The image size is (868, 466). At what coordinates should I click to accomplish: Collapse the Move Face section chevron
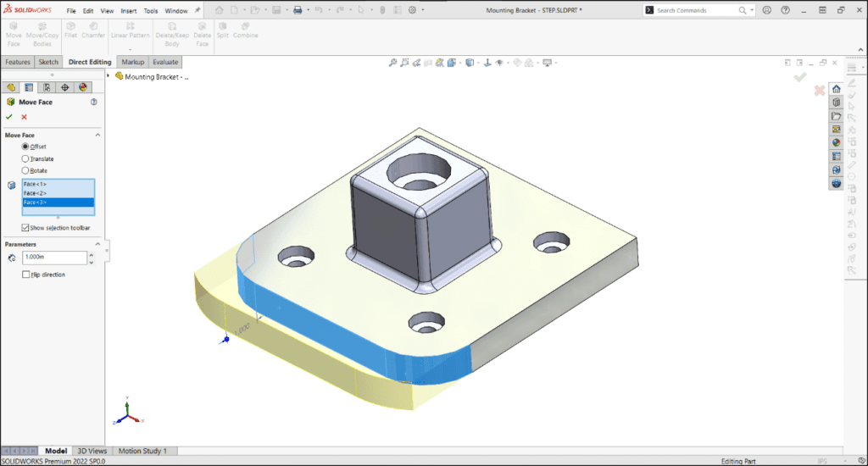[x=98, y=135]
